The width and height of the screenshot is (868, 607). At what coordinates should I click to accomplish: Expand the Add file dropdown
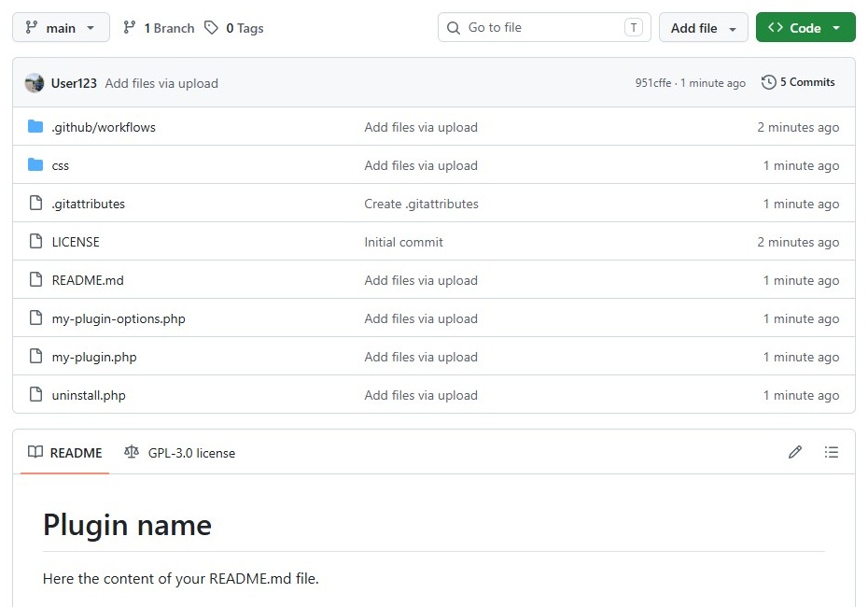703,27
